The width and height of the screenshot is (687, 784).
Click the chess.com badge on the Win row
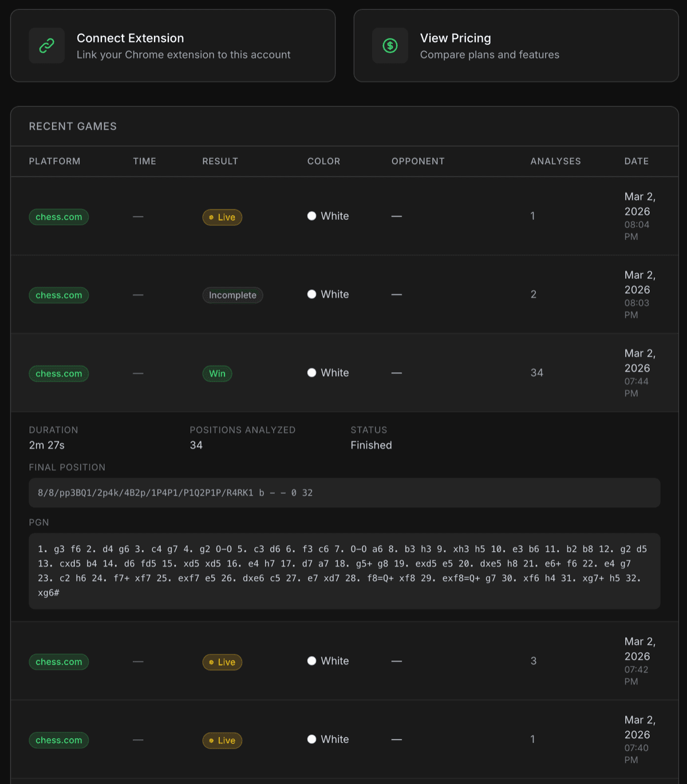[x=58, y=373]
